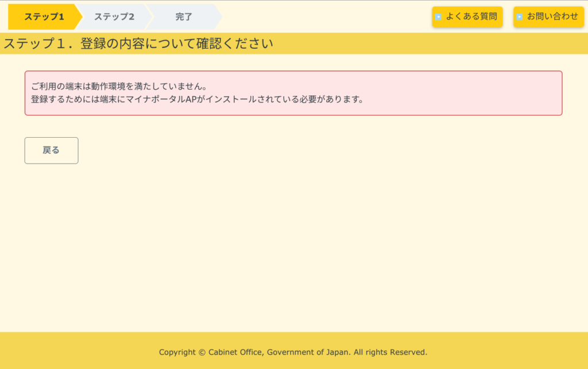The height and width of the screenshot is (369, 588).
Task: Select the 完了 step tab
Action: 184,17
